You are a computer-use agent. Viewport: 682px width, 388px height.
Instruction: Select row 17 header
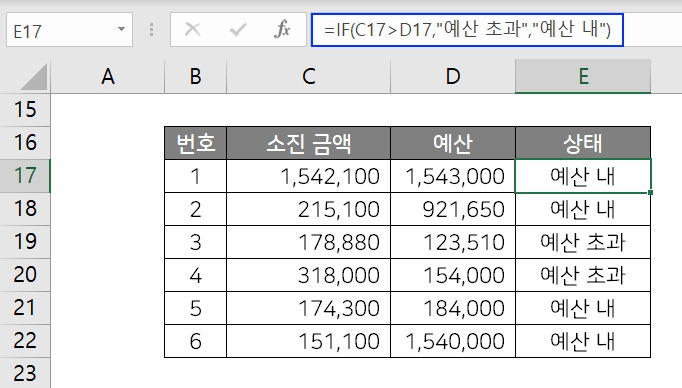pos(25,176)
